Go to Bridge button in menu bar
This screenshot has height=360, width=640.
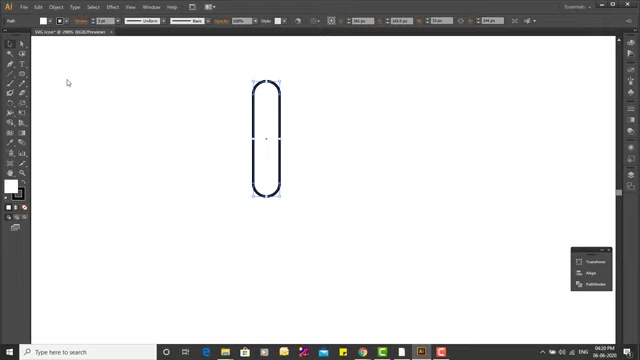point(192,7)
